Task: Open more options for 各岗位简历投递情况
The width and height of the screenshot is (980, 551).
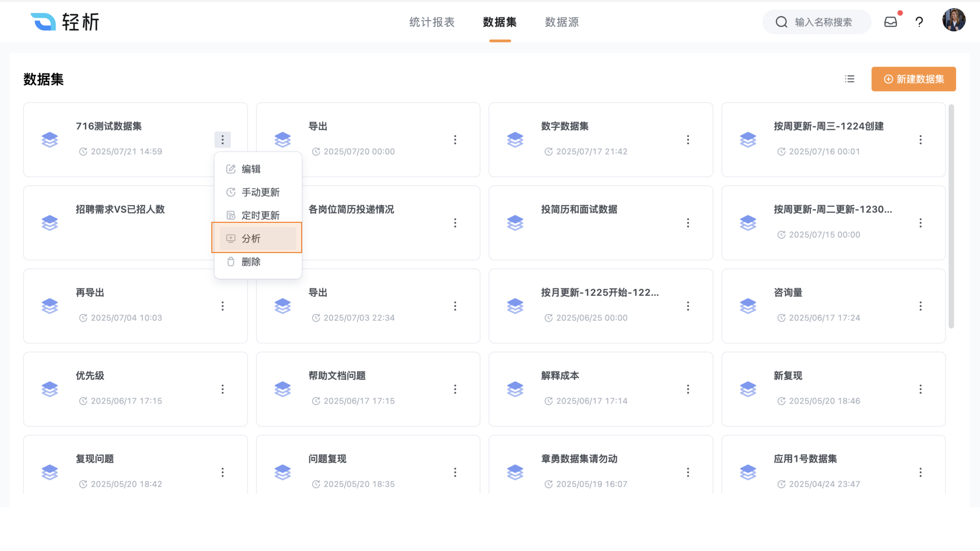Action: pyautogui.click(x=455, y=223)
